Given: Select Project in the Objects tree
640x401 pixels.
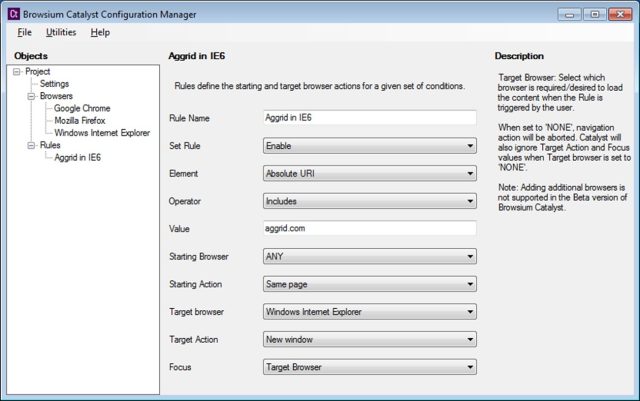Looking at the screenshot, I should [38, 71].
